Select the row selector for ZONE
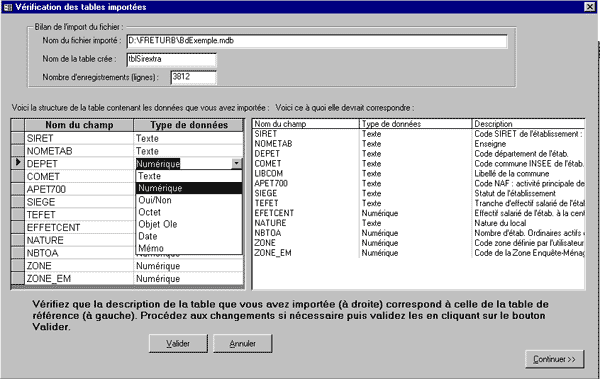Image resolution: width=600 pixels, height=379 pixels. (18, 266)
